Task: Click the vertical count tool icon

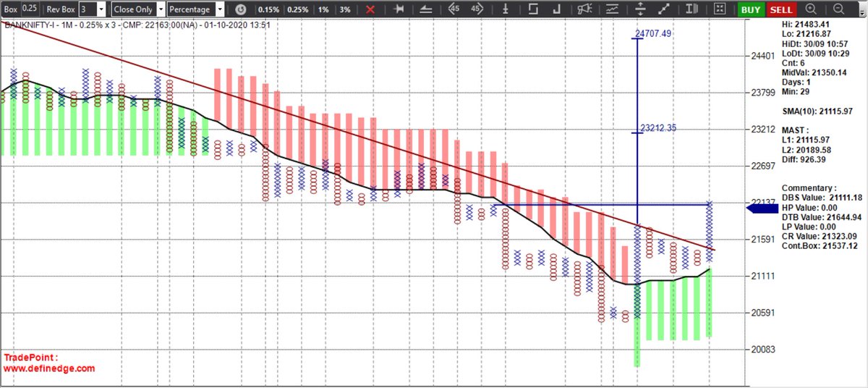Action: (x=507, y=9)
